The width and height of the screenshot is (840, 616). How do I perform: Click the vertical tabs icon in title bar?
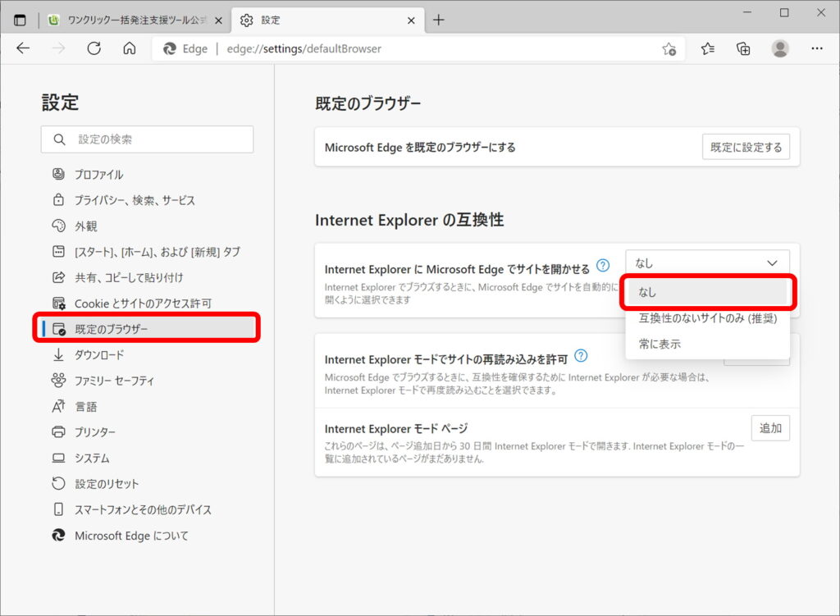pyautogui.click(x=20, y=21)
